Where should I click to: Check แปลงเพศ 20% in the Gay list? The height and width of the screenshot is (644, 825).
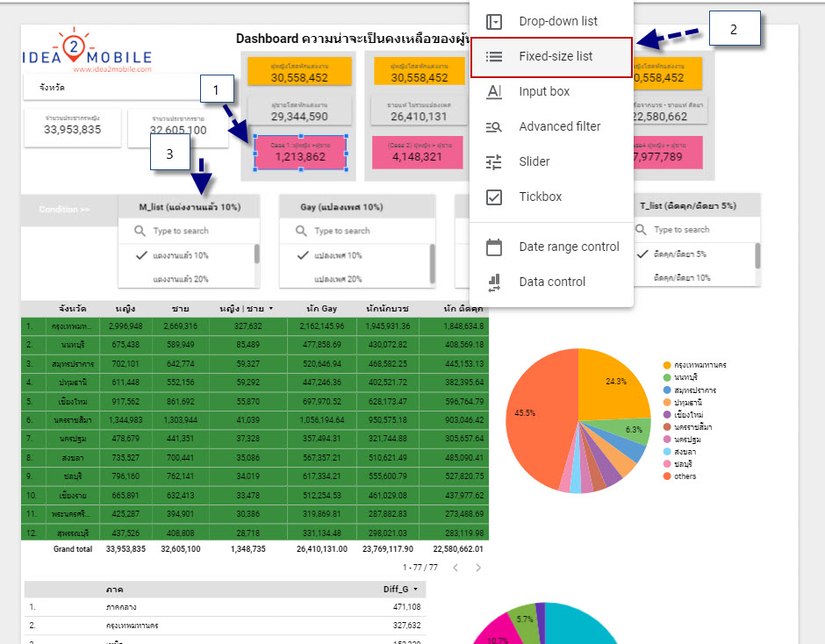pos(338,279)
